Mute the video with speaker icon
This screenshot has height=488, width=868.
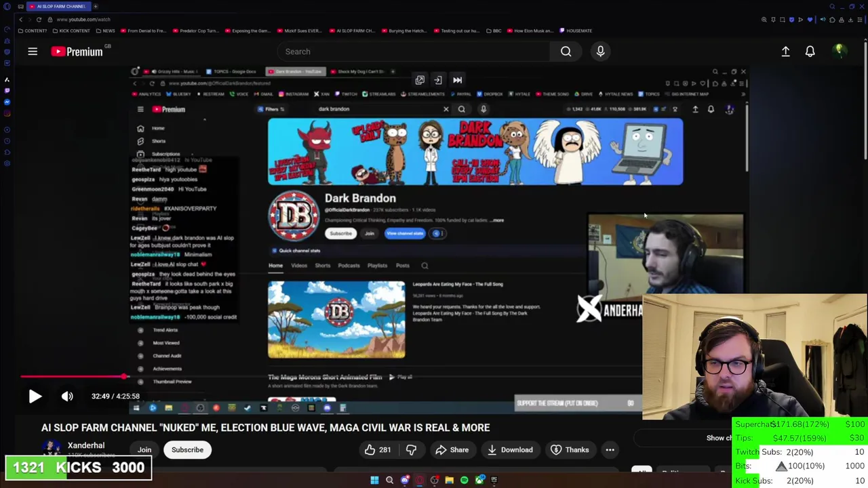pos(67,396)
